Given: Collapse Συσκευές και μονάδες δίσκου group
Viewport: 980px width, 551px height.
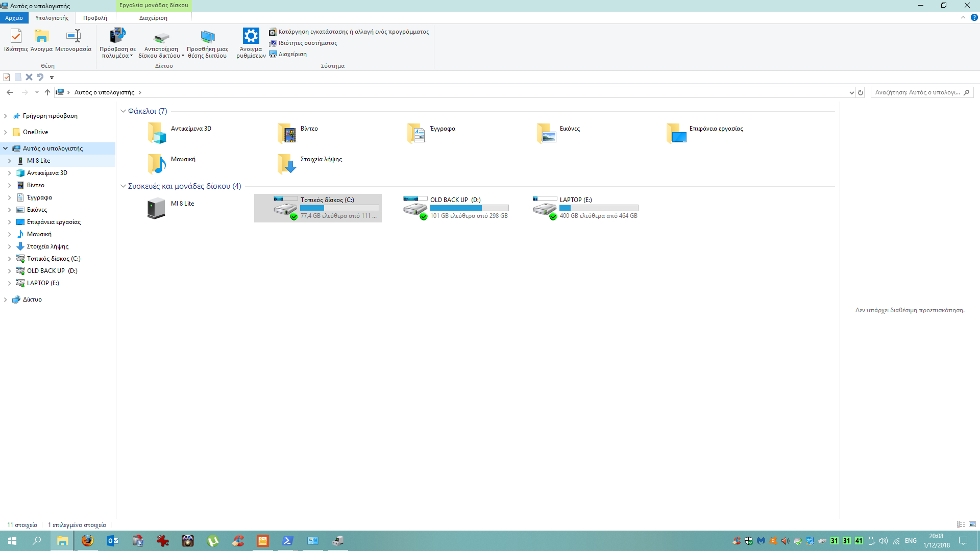Looking at the screenshot, I should point(123,186).
